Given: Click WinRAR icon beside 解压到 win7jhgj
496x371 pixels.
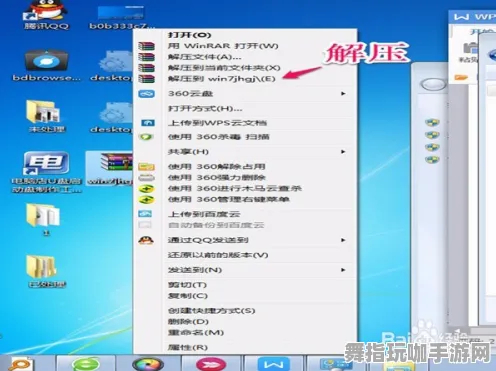Looking at the screenshot, I should pos(146,79).
